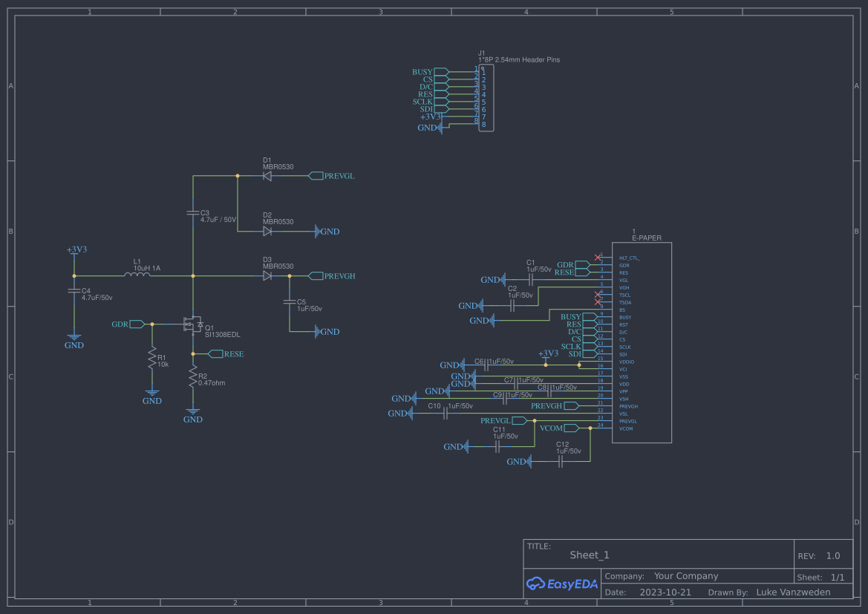
Task: Click the Your Company field
Action: 685,576
